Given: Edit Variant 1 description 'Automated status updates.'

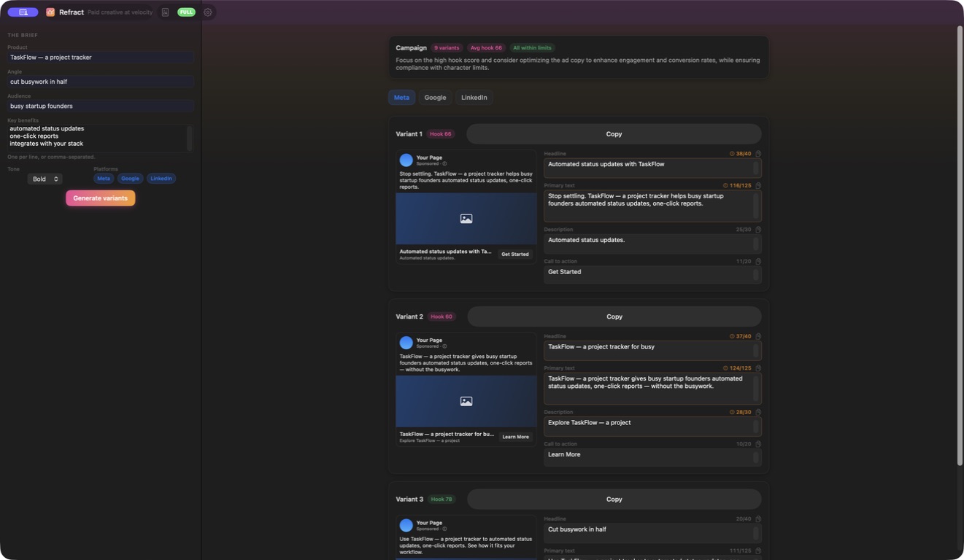Looking at the screenshot, I should pos(652,244).
